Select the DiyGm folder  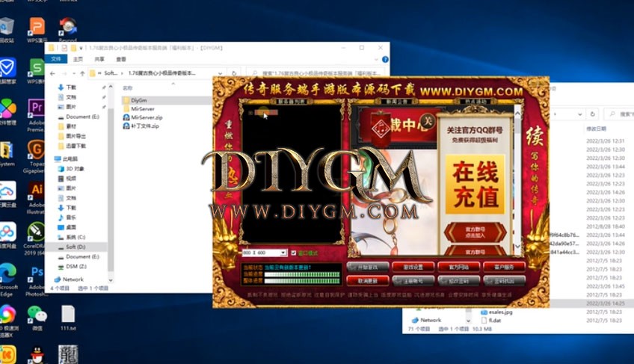pyautogui.click(x=167, y=100)
